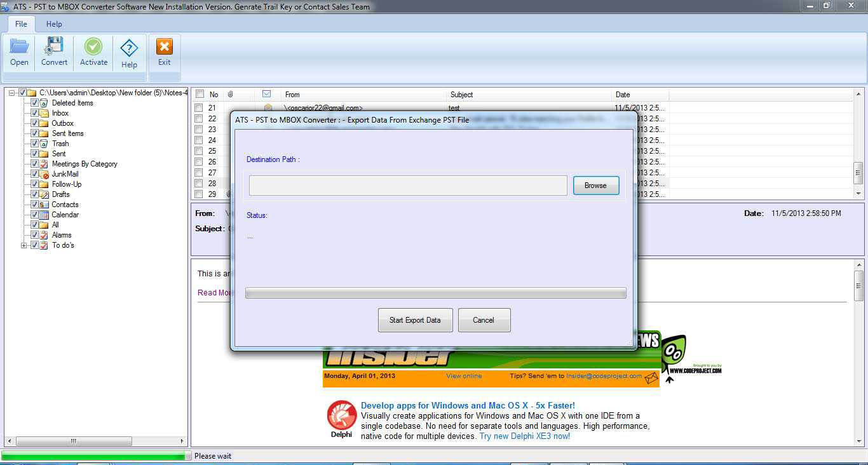Select the Inbox folder icon
The image size is (868, 465).
click(x=44, y=113)
